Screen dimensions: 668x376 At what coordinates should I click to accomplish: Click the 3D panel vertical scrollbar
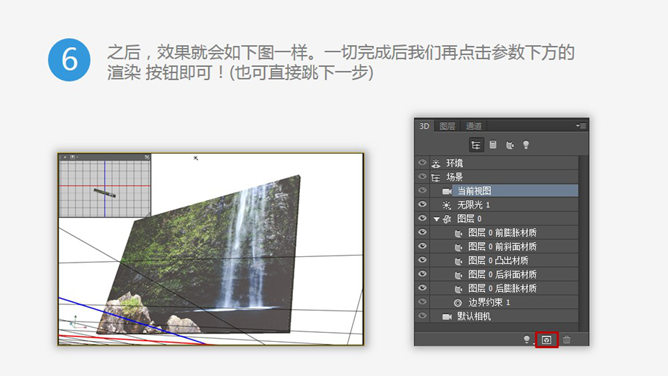click(x=584, y=239)
